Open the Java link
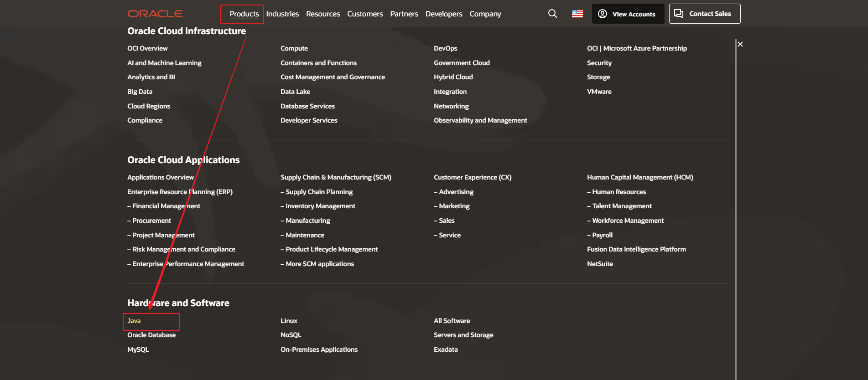The image size is (868, 380). pos(134,321)
